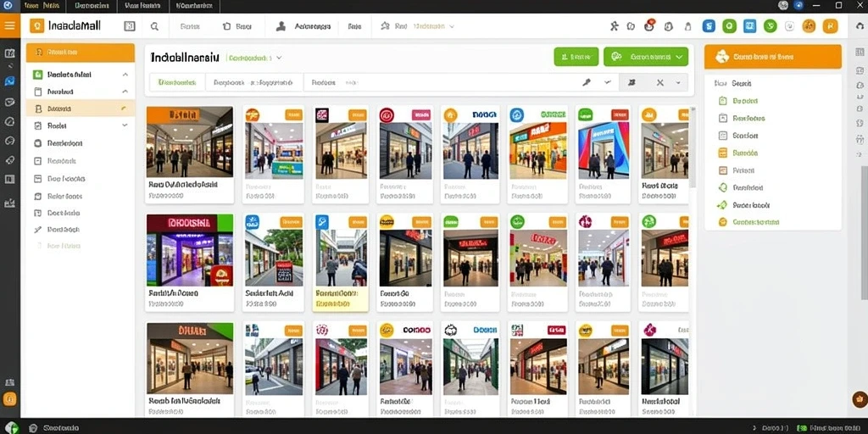Screen dimensions: 868x434
Task: Open search via the header magnifier icon
Action: click(x=155, y=26)
